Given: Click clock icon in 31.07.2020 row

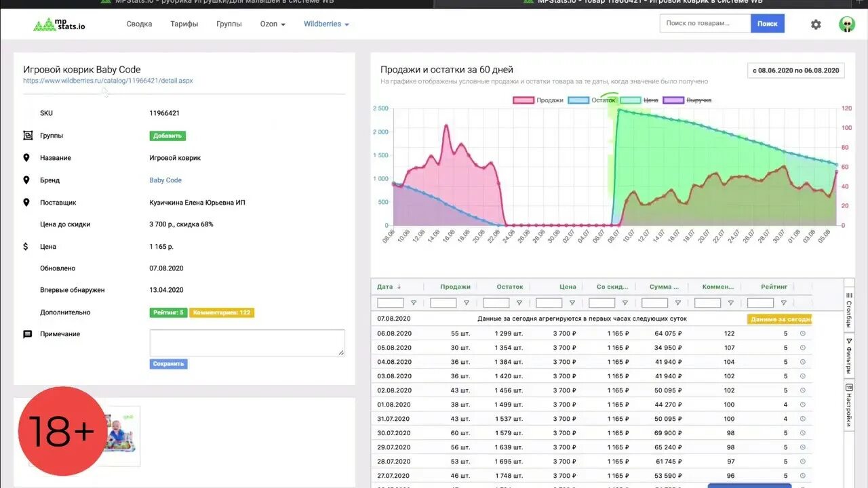Looking at the screenshot, I should [803, 419].
